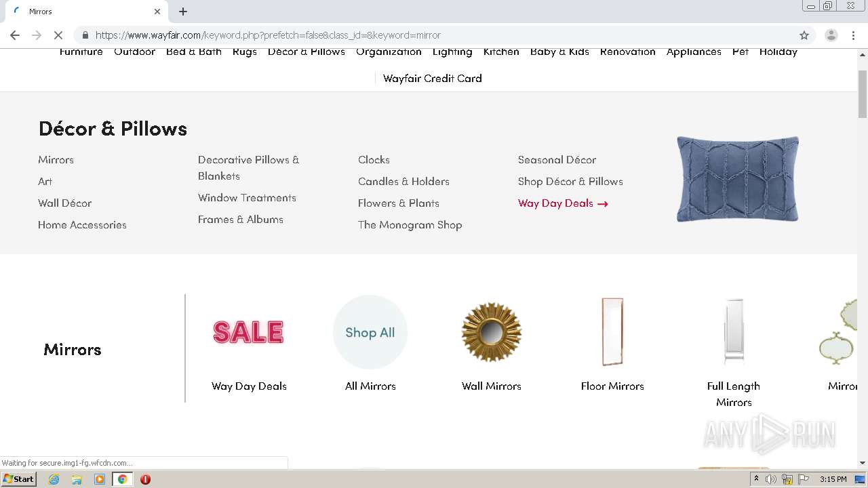This screenshot has height=488, width=868.
Task: Open a new tab with the plus button
Action: 183,12
